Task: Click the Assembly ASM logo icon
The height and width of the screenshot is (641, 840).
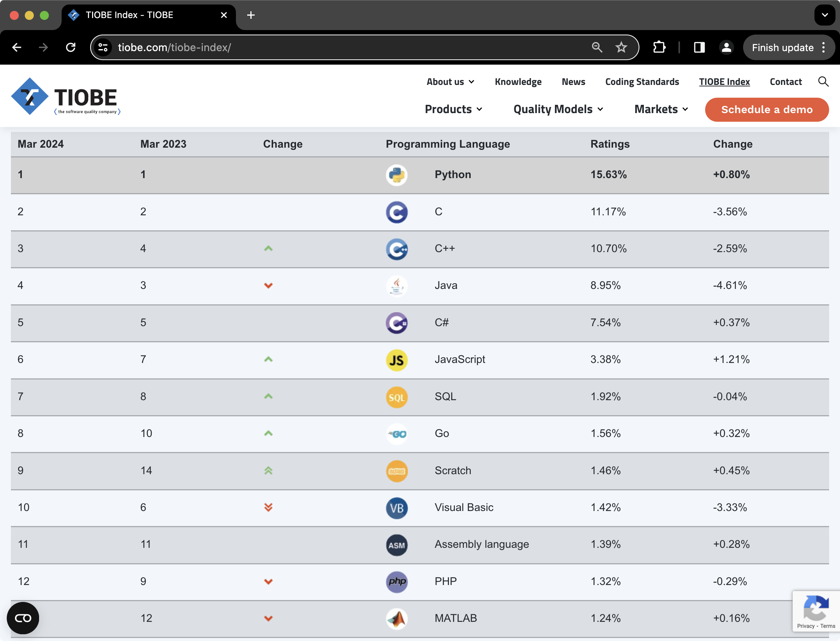Action: (x=397, y=545)
